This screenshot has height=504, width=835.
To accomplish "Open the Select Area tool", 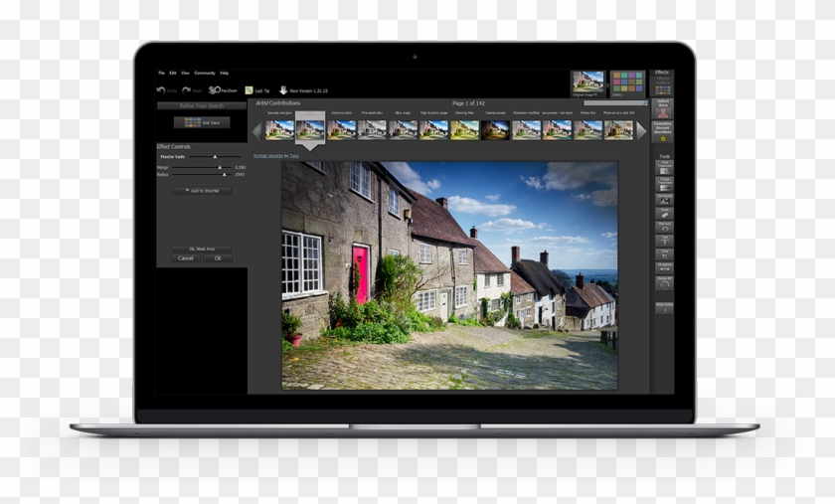I will click(x=662, y=108).
